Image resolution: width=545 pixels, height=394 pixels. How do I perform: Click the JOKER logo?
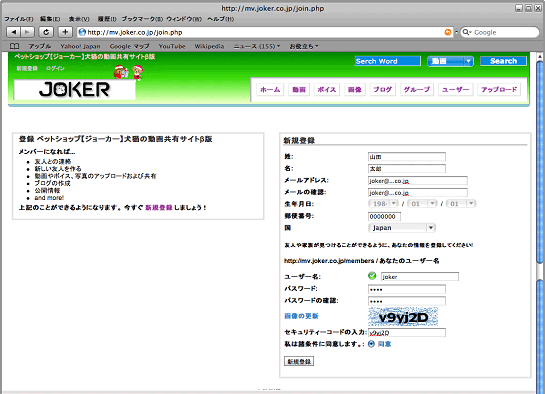coord(74,90)
